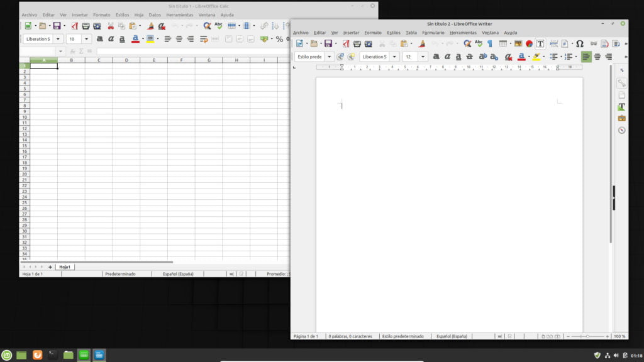This screenshot has height=362, width=644.
Task: Click zoom in plus in Writer status bar
Action: (x=607, y=336)
